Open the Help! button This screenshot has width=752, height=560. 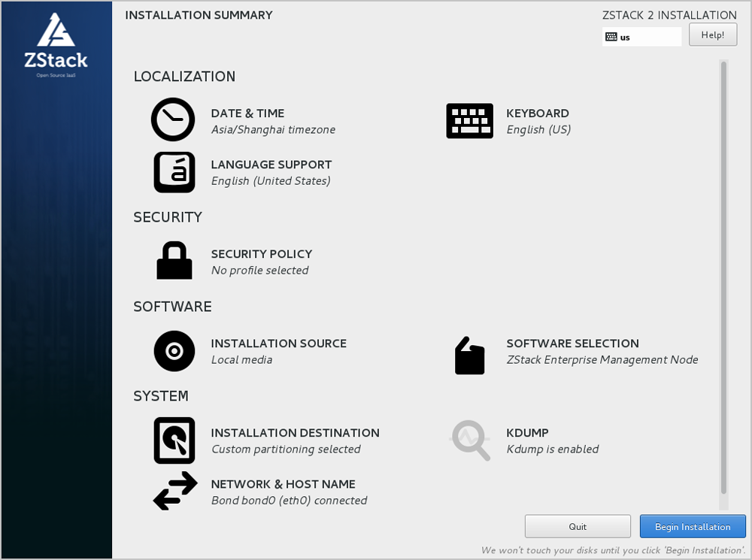pyautogui.click(x=712, y=35)
